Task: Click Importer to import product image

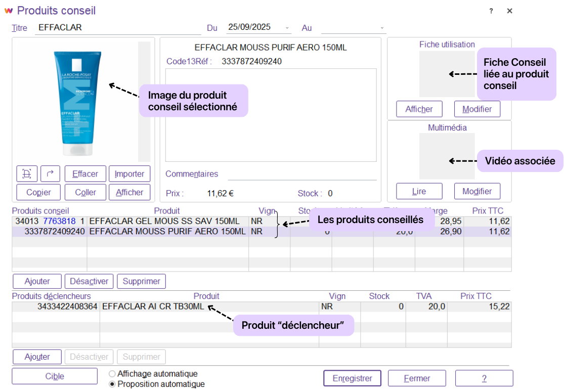Action: click(x=129, y=173)
